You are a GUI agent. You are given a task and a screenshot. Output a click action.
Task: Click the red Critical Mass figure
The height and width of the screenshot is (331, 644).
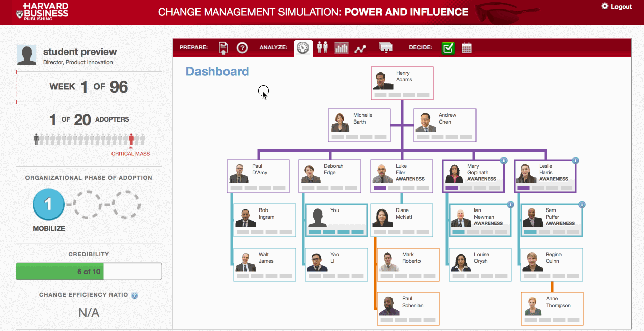(131, 139)
